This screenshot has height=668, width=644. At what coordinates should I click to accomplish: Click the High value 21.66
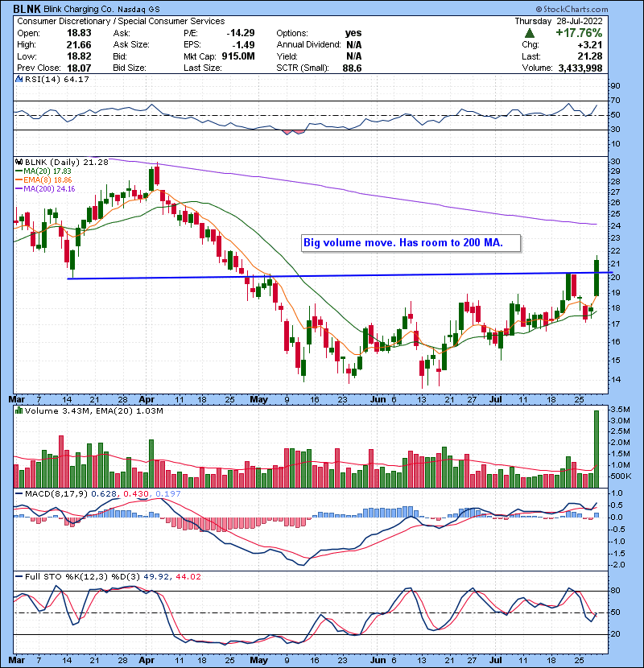click(79, 45)
